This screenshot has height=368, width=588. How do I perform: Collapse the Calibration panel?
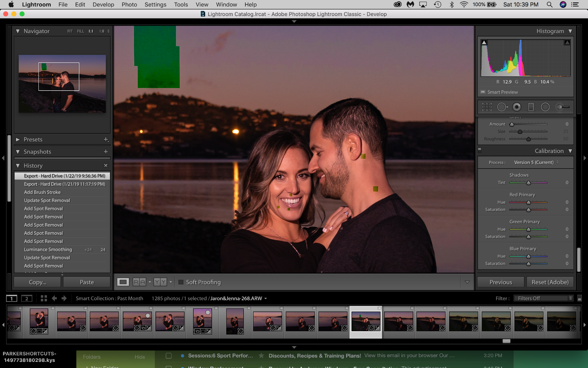coord(570,151)
